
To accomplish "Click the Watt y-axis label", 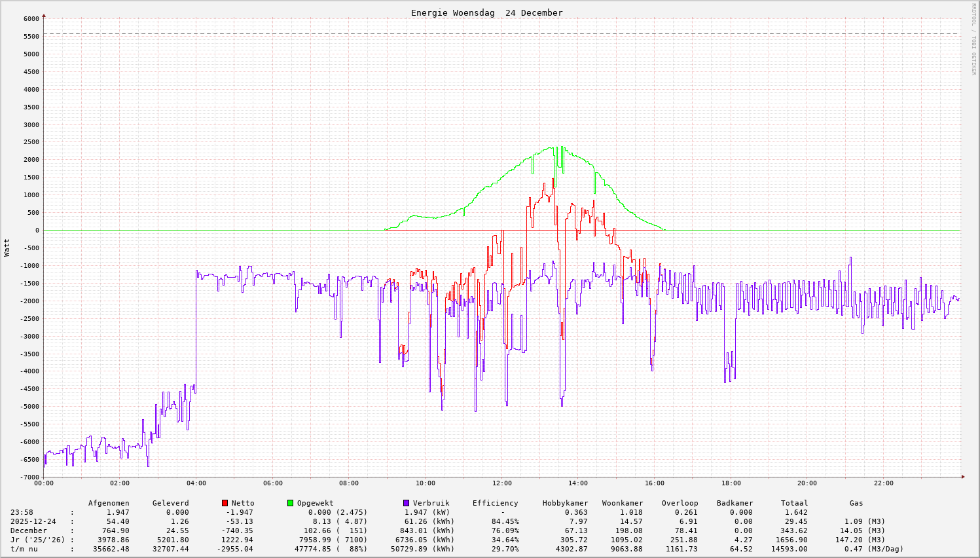I will (7, 248).
